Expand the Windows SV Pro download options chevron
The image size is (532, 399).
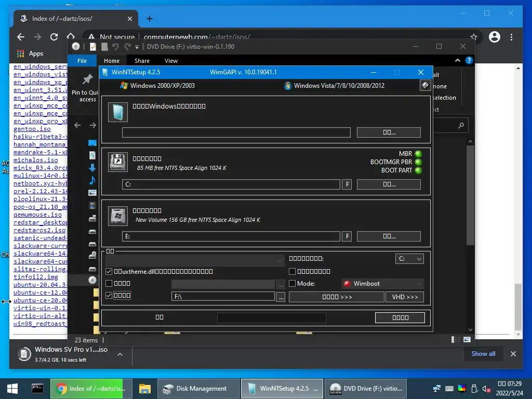(x=120, y=354)
